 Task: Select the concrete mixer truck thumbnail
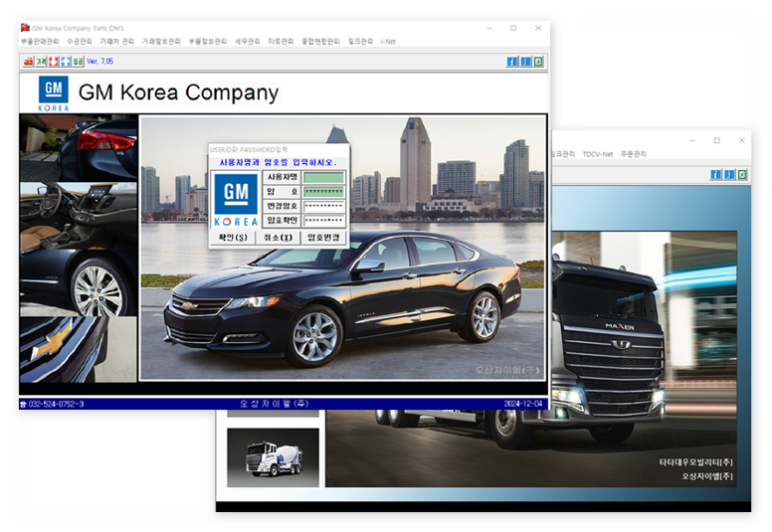pyautogui.click(x=273, y=457)
